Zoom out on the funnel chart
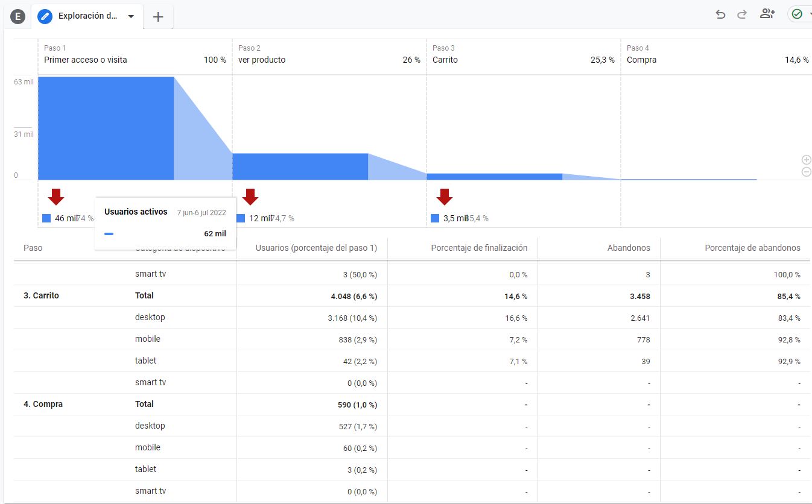Screen dimensions: 812x504 click(x=807, y=172)
